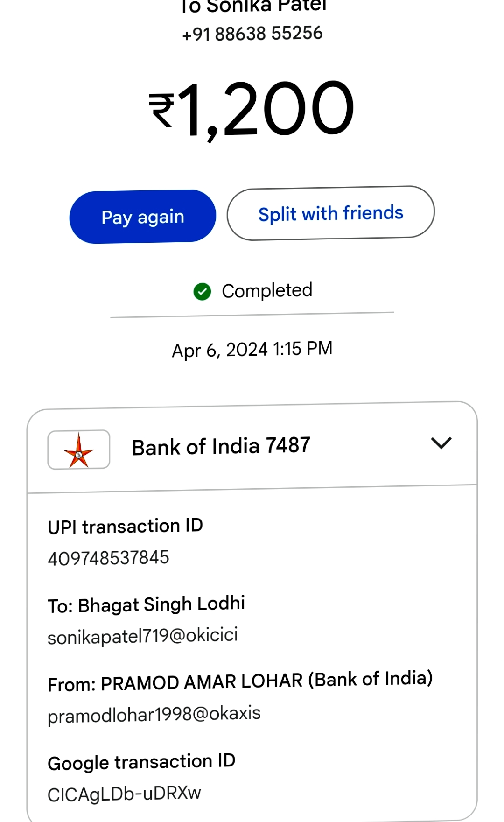
Task: Click the Bank of India 7487 label
Action: 221,446
